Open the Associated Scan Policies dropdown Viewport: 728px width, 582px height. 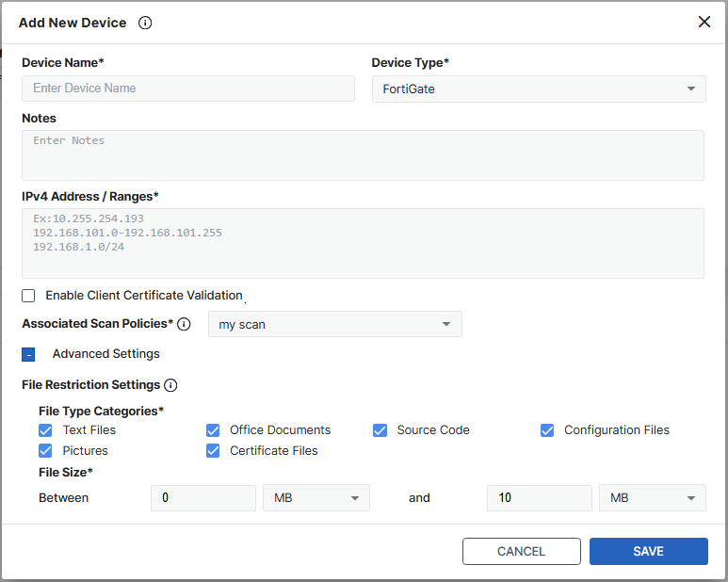[x=334, y=325]
